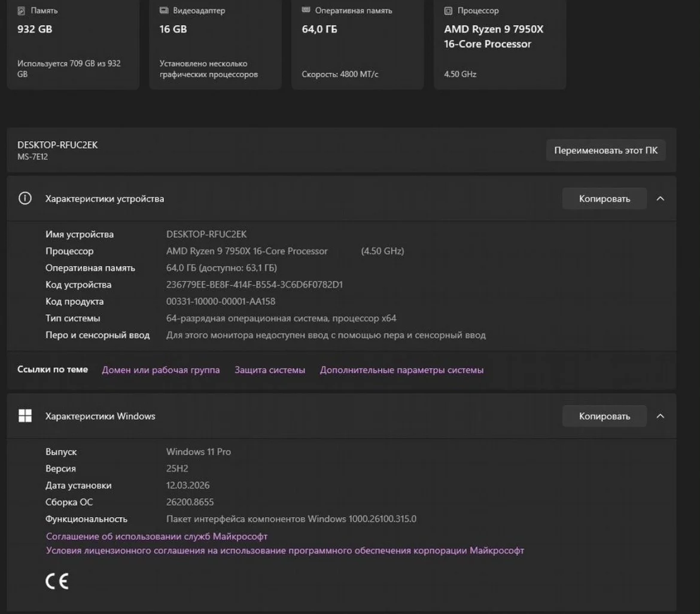
Task: Select the (4.50 GHz) clock speed value
Action: (x=382, y=251)
